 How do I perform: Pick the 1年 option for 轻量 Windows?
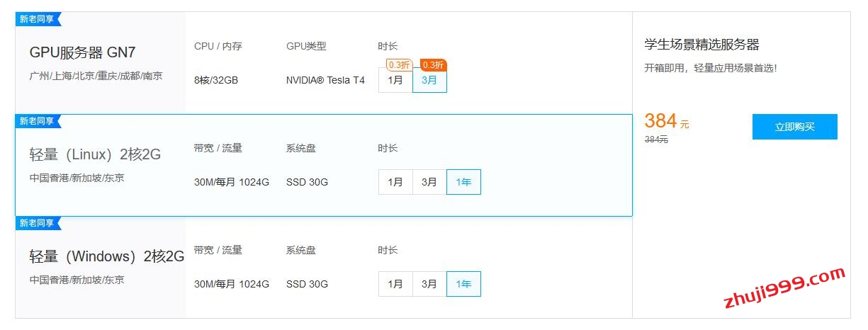463,284
